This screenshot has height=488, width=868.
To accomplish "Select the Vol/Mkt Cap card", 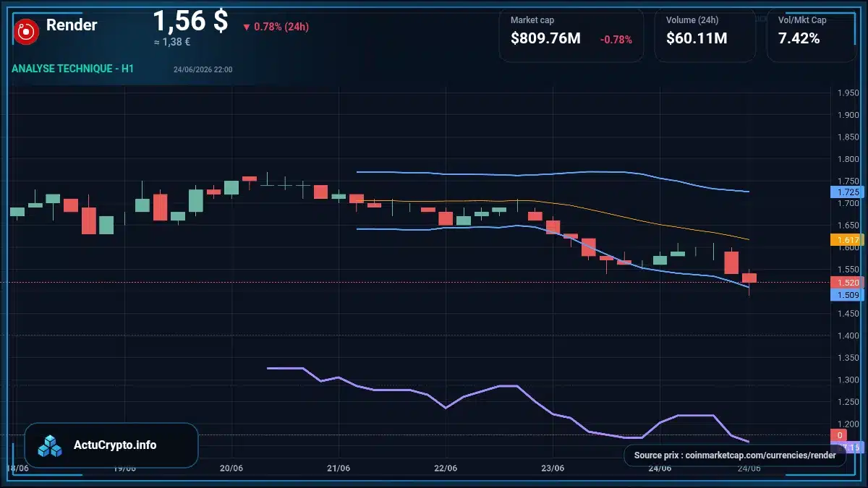I will [811, 34].
